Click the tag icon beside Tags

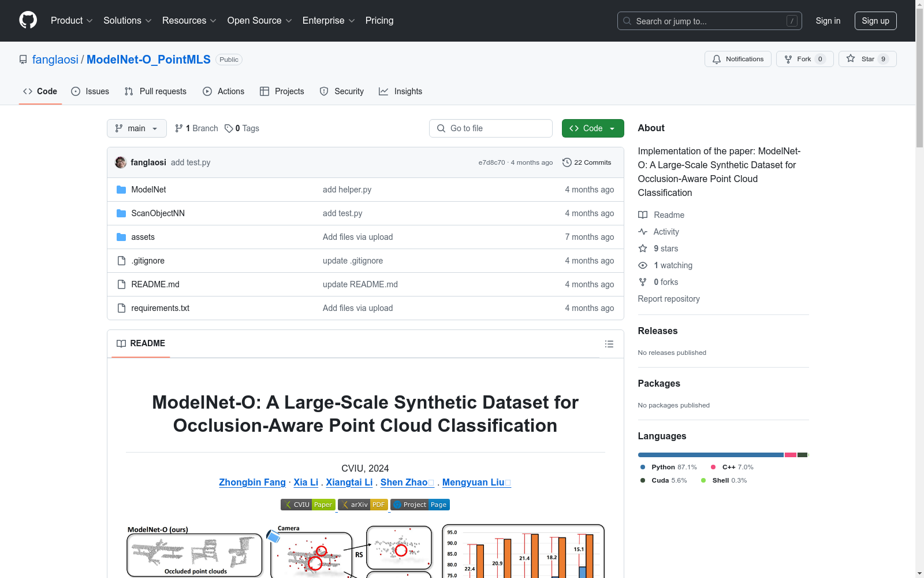click(x=229, y=128)
